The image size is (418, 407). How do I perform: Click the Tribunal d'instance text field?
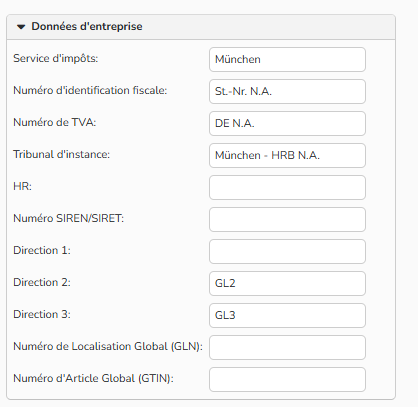(x=287, y=155)
